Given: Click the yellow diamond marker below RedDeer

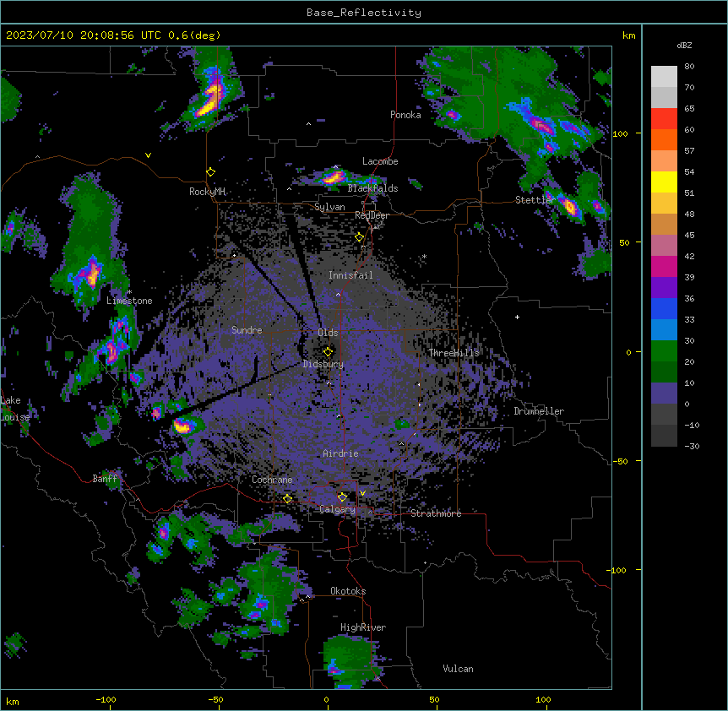Looking at the screenshot, I should tap(359, 237).
